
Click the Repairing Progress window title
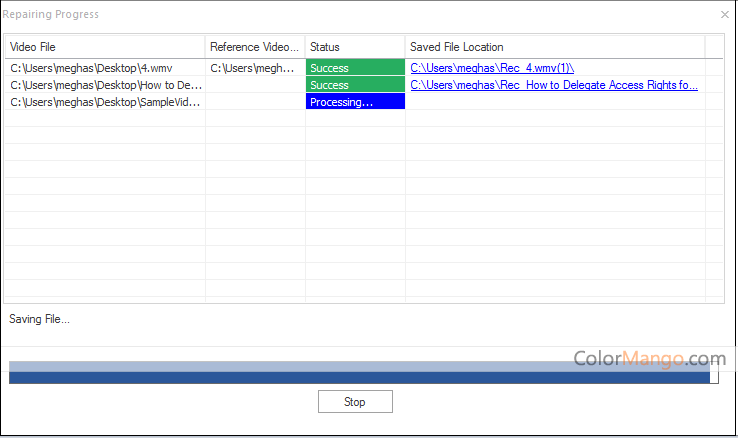pyautogui.click(x=51, y=15)
